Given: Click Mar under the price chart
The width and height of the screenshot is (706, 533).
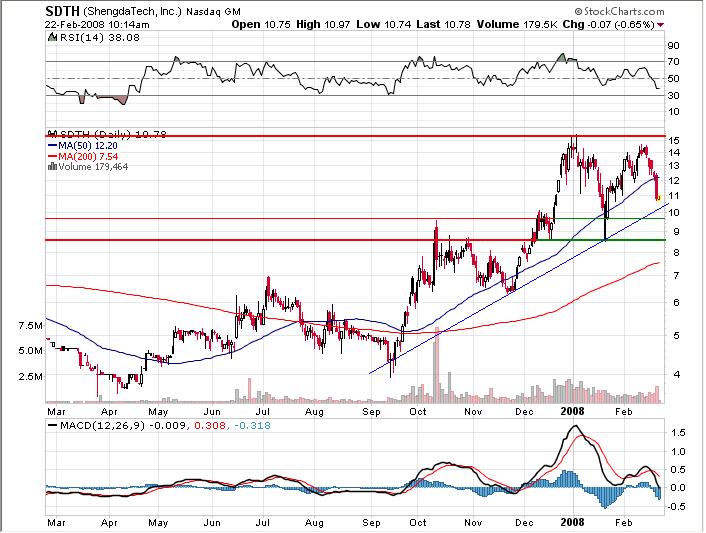Looking at the screenshot, I should pos(56,411).
